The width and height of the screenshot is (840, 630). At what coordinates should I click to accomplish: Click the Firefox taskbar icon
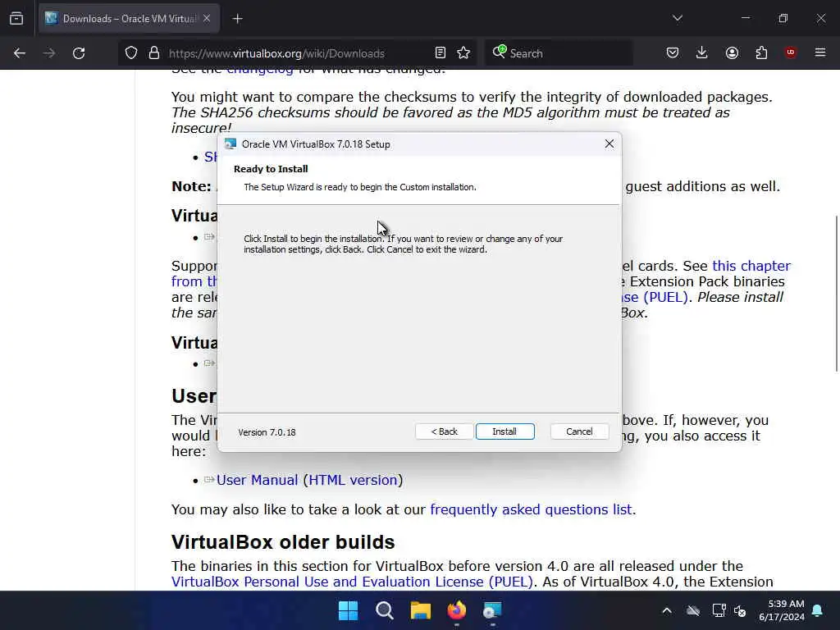[456, 610]
